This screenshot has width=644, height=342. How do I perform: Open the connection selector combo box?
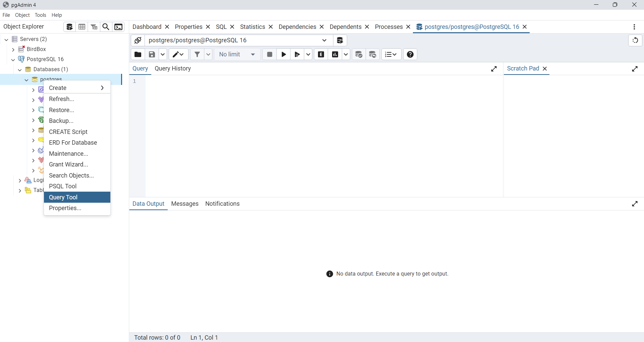click(239, 40)
